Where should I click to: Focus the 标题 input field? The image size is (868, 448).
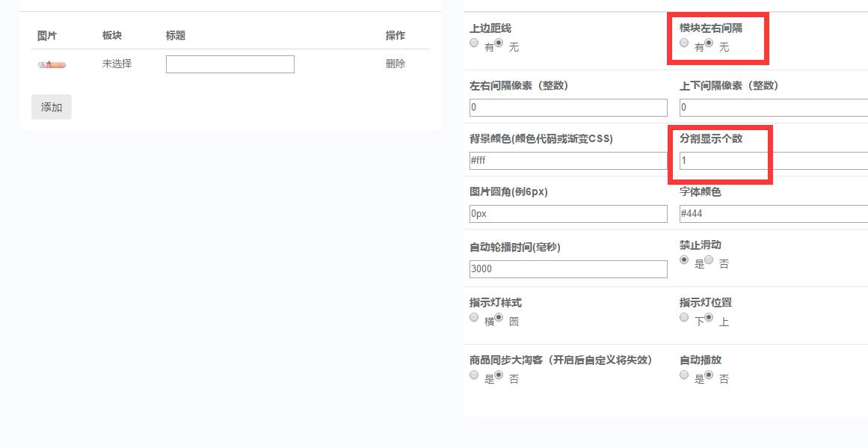230,64
